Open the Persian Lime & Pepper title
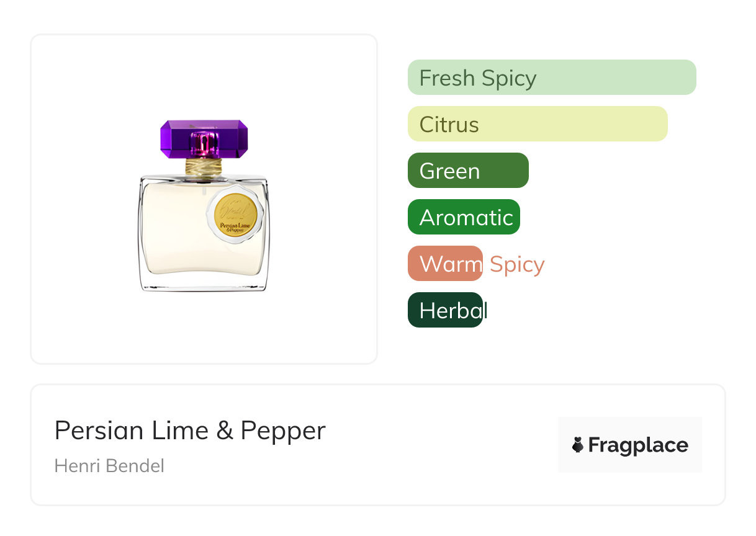This screenshot has height=536, width=756. (190, 431)
